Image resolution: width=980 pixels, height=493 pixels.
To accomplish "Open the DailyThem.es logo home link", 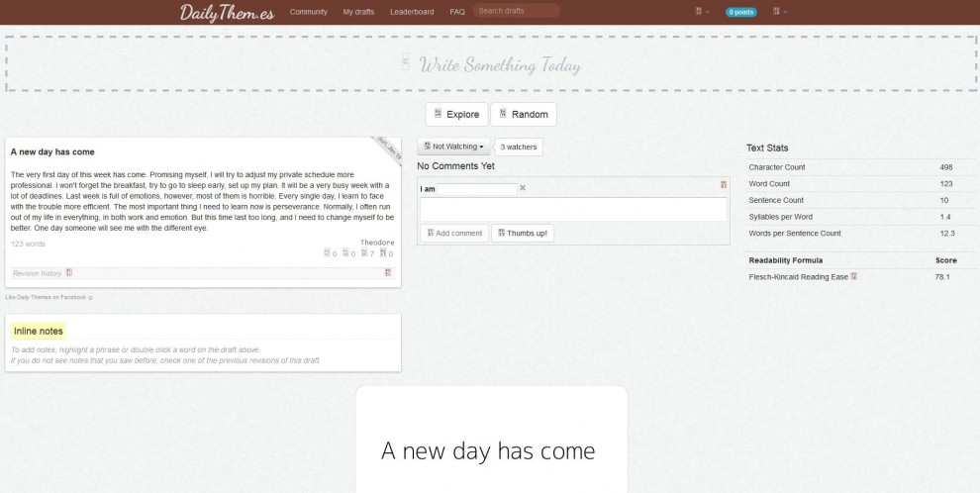I will tap(227, 12).
